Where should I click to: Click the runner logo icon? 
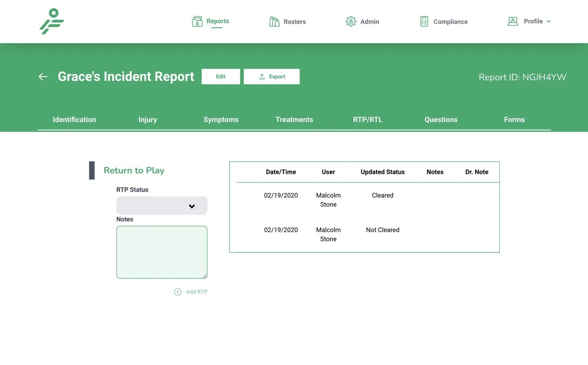click(x=52, y=21)
